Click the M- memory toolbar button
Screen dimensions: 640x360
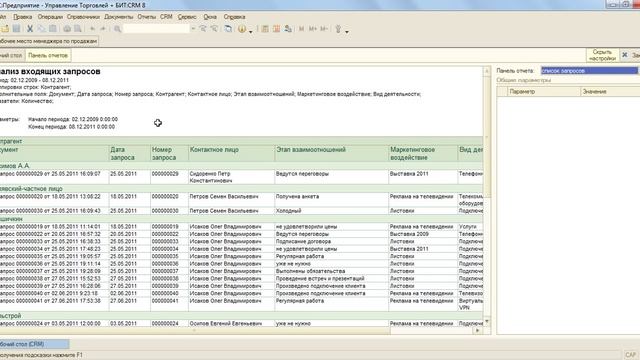tap(324, 29)
